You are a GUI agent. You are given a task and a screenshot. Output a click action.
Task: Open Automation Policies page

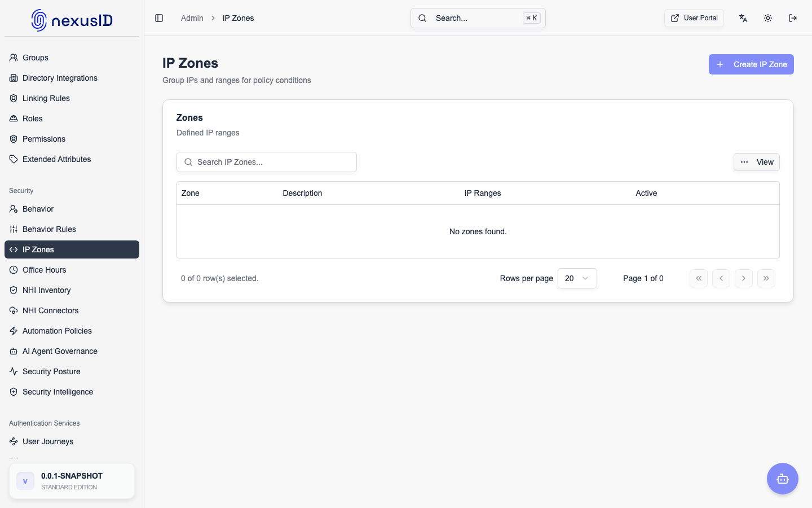(x=72, y=331)
